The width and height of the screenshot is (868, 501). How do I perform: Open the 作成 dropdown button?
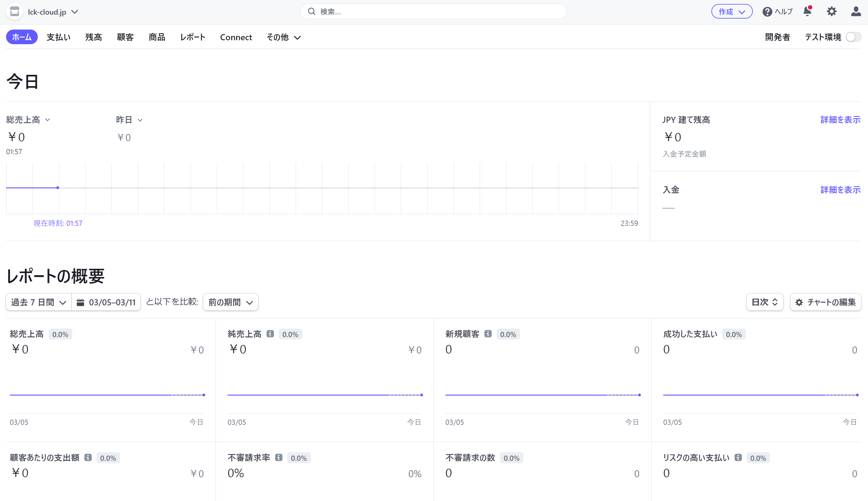(732, 11)
